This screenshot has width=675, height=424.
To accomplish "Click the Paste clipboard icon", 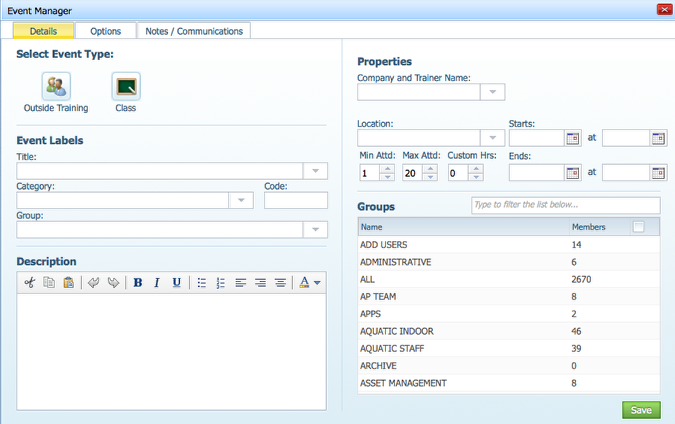I will coord(68,283).
